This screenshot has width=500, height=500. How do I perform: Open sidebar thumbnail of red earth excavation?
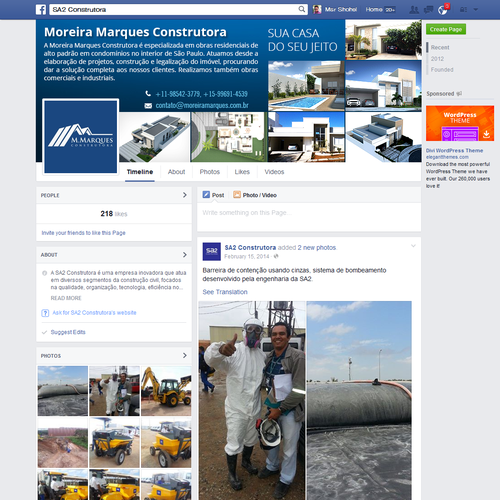[x=63, y=442]
